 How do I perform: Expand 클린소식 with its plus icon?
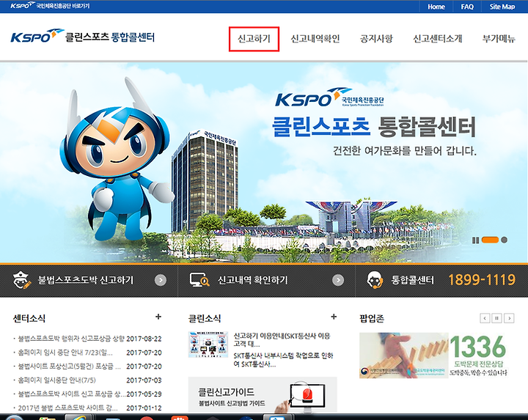[334, 317]
